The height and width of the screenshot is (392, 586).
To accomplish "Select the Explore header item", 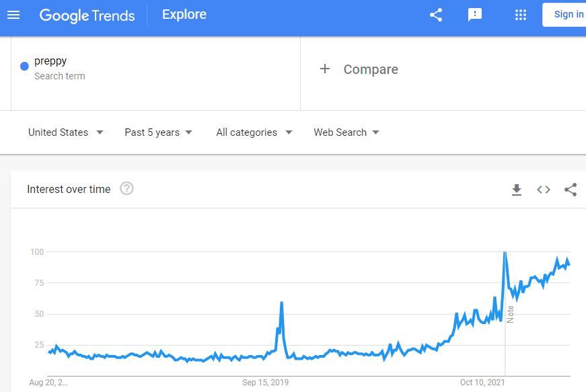I will click(x=184, y=14).
